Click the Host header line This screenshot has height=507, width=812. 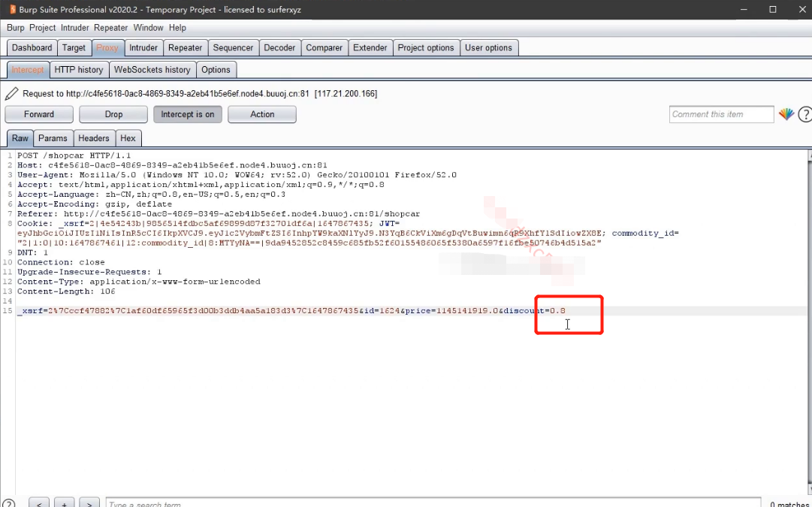(173, 165)
